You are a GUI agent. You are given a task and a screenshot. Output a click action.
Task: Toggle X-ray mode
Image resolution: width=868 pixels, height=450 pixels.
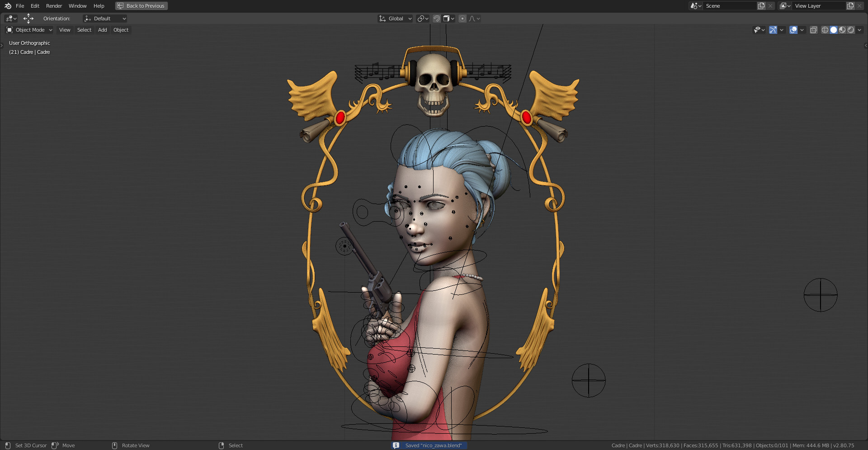click(x=813, y=30)
